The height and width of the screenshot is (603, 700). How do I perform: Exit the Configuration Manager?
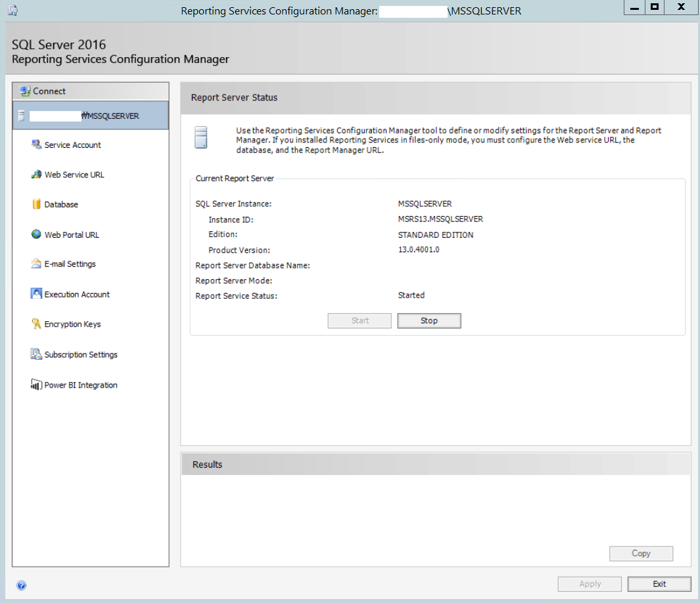click(659, 584)
